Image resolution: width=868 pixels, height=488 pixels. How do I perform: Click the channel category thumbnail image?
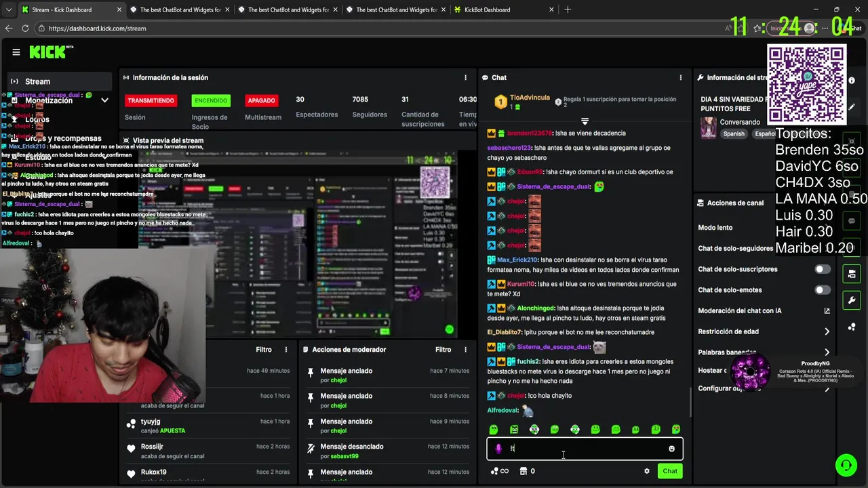pos(709,127)
